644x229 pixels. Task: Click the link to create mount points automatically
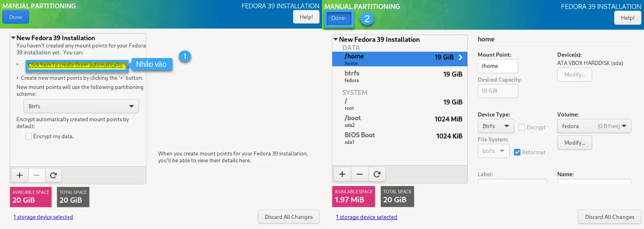pos(75,65)
